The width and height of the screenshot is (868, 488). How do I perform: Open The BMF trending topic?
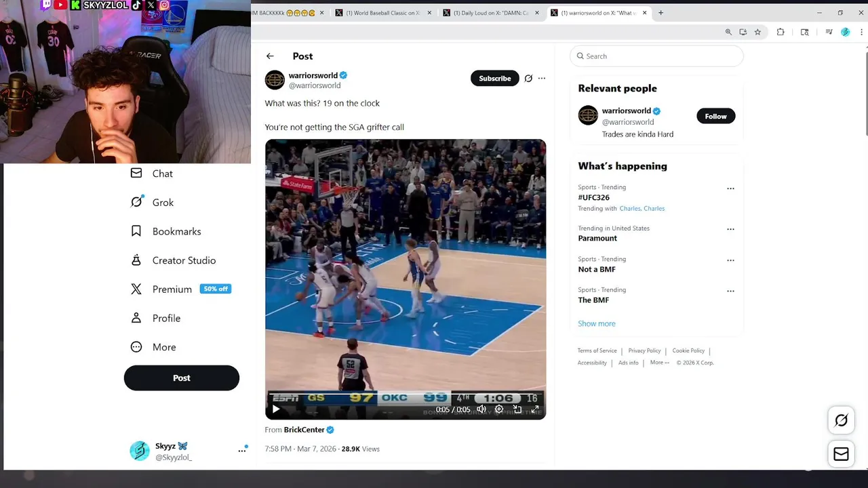pos(593,300)
